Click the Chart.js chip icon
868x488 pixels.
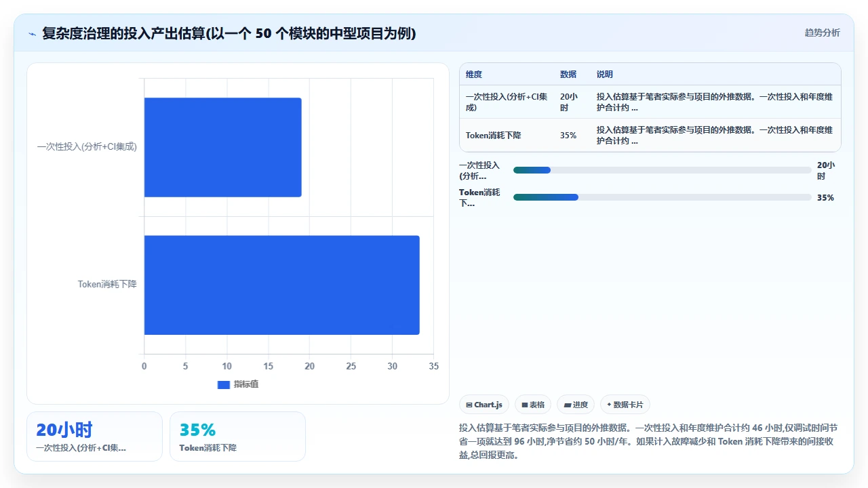point(469,405)
